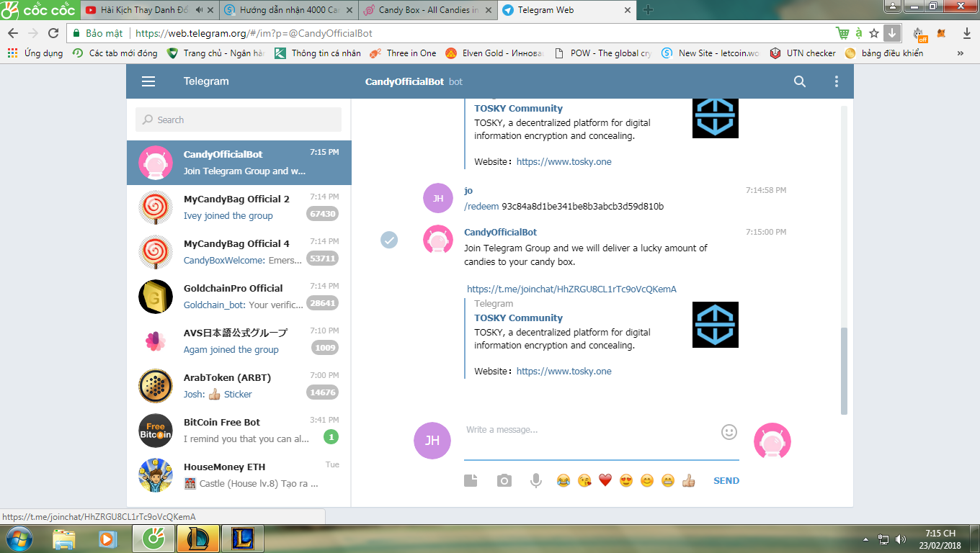Open the CandyOfficialBot name in chat header
The image size is (980, 553).
click(404, 82)
